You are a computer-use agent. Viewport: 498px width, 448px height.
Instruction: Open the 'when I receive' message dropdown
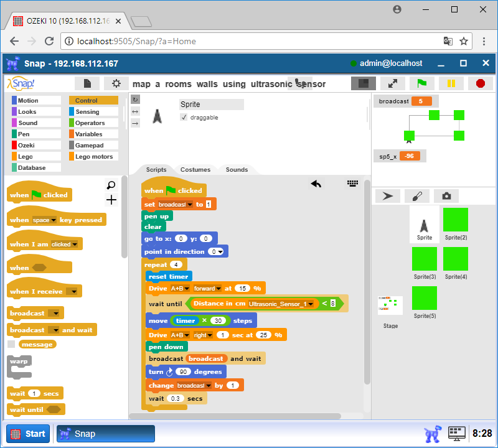coord(73,292)
